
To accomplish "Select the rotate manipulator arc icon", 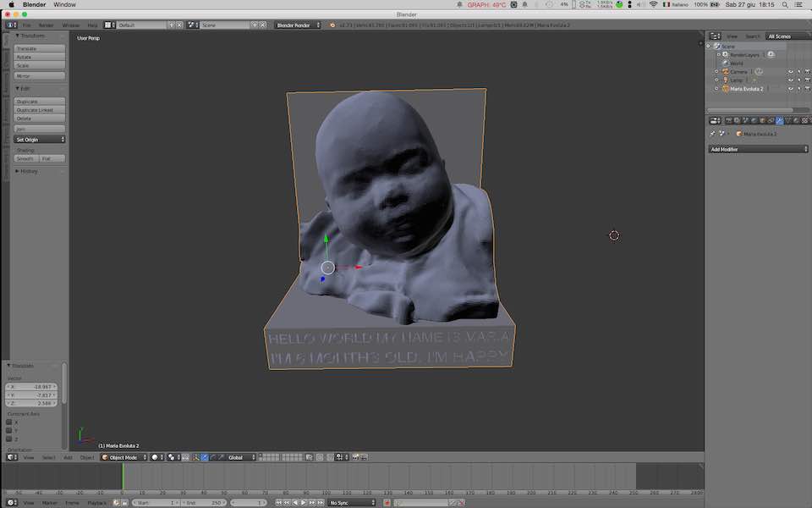I will pos(213,457).
